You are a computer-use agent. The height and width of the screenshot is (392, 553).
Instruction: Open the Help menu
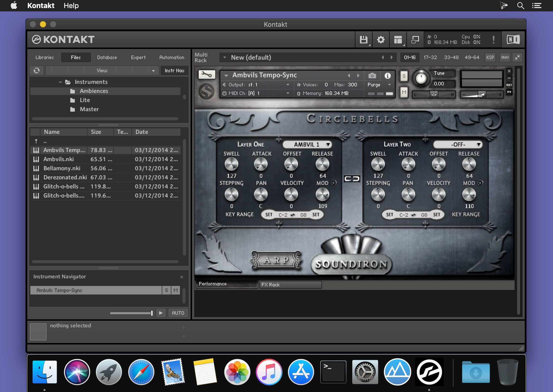tap(71, 6)
